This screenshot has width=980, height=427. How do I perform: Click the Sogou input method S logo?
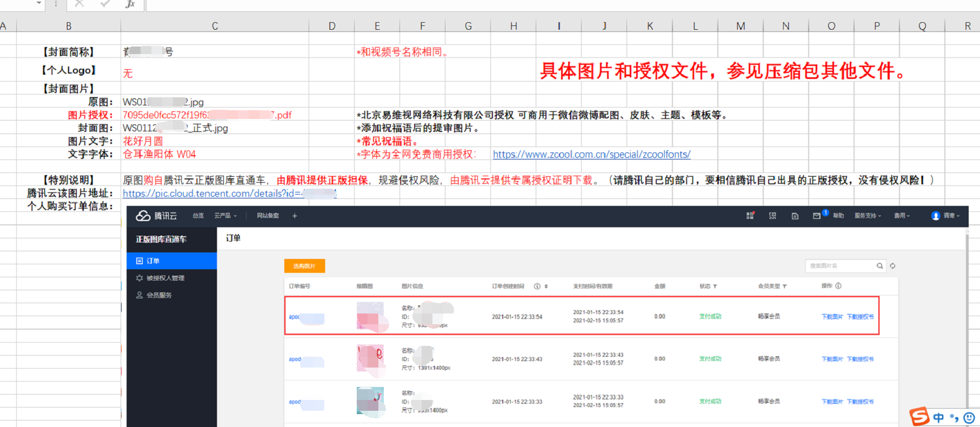pos(919,417)
